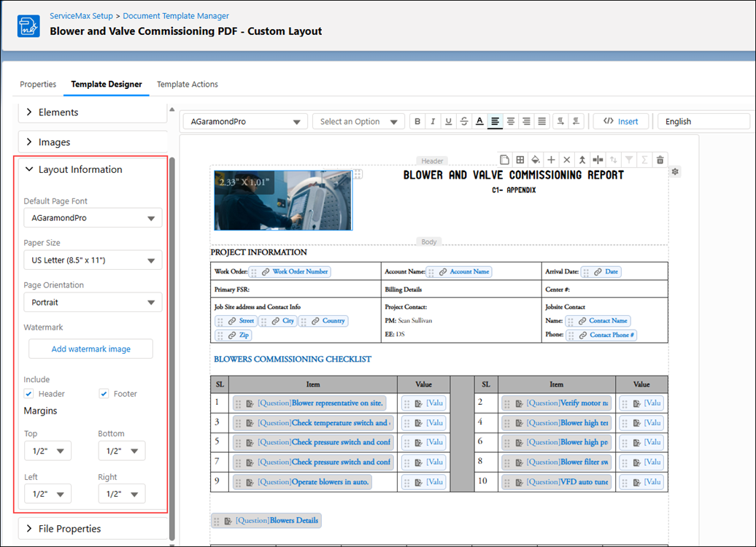Open Paper Size dropdown

(x=93, y=260)
